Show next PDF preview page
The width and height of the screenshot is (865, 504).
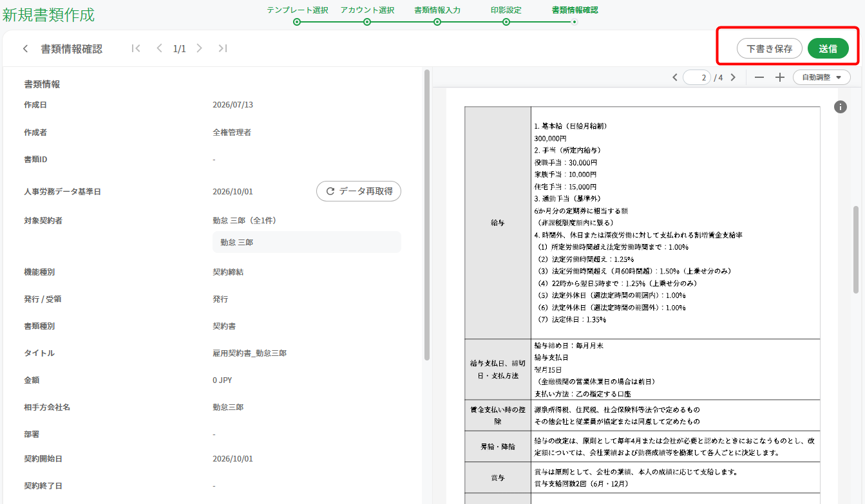[732, 77]
